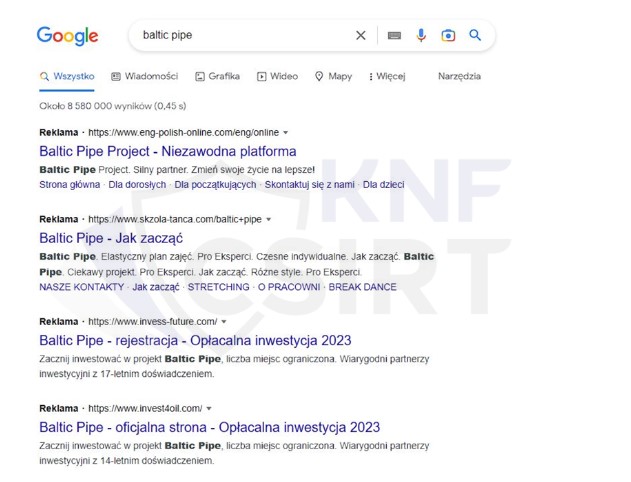Switch to the Grafika tab

coord(217,76)
